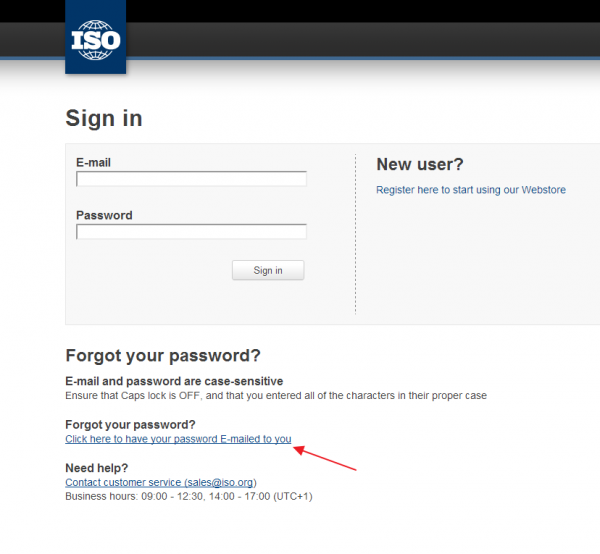Click the large Forgot your password? heading
This screenshot has width=600, height=554.
pyautogui.click(x=163, y=355)
